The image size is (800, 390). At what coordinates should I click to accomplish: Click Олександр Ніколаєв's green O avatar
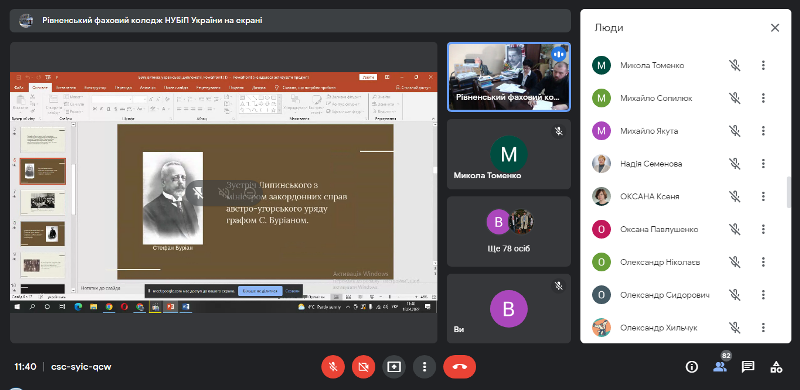pyautogui.click(x=602, y=262)
